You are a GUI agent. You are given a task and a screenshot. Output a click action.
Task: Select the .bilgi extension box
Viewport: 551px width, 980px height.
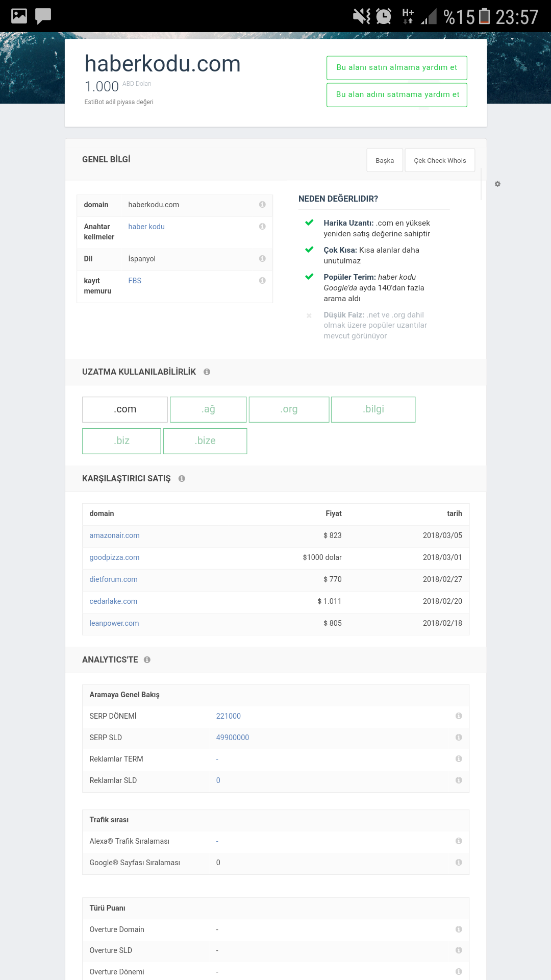373,409
